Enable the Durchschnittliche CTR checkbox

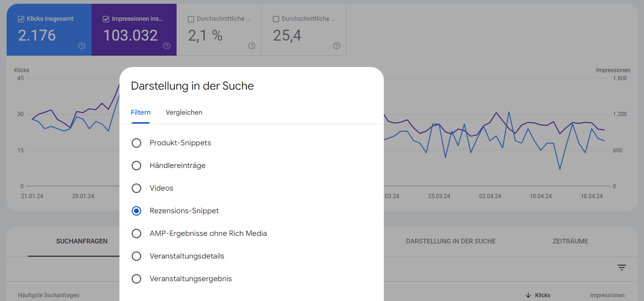pos(190,19)
